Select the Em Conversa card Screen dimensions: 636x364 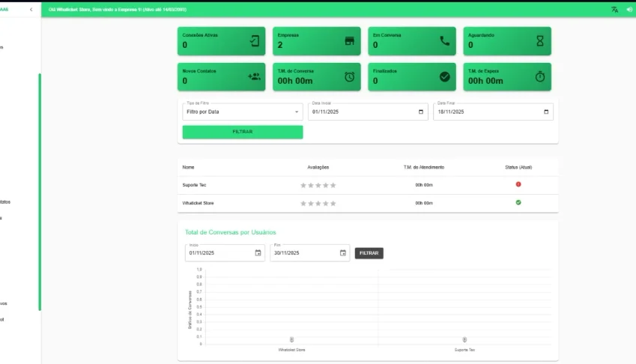point(412,41)
